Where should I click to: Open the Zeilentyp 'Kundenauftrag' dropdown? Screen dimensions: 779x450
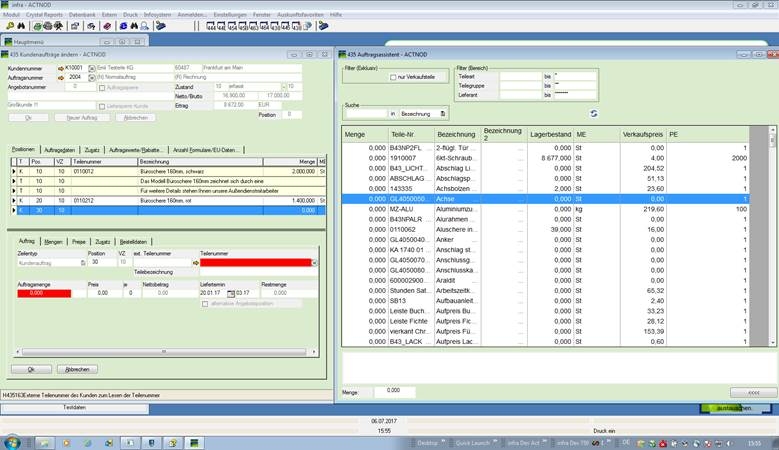(83, 262)
